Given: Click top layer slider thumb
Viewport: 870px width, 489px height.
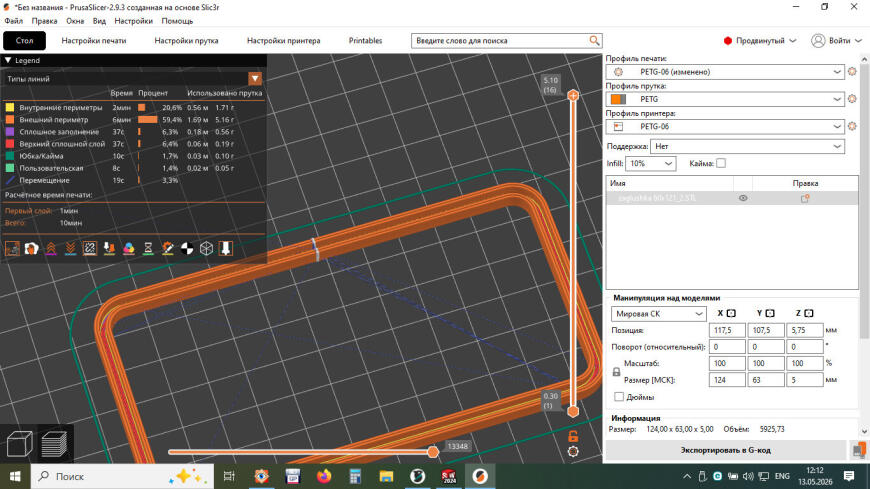Looking at the screenshot, I should [x=573, y=95].
